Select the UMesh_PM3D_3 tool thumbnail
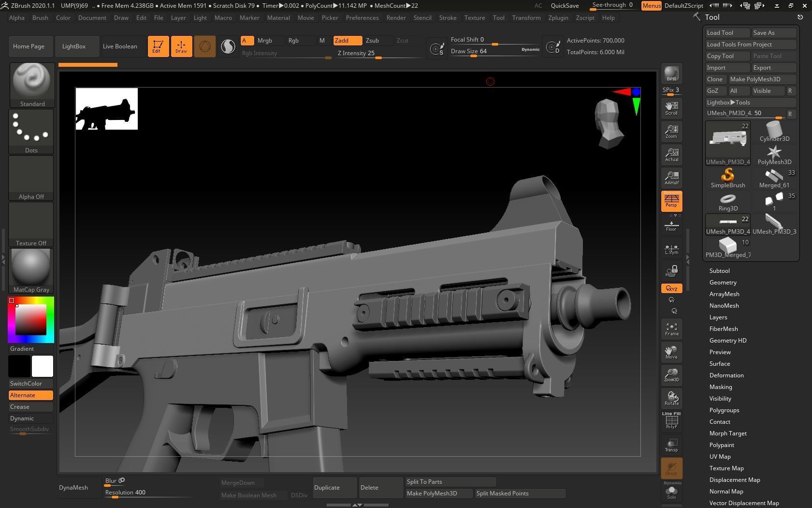 (x=774, y=224)
